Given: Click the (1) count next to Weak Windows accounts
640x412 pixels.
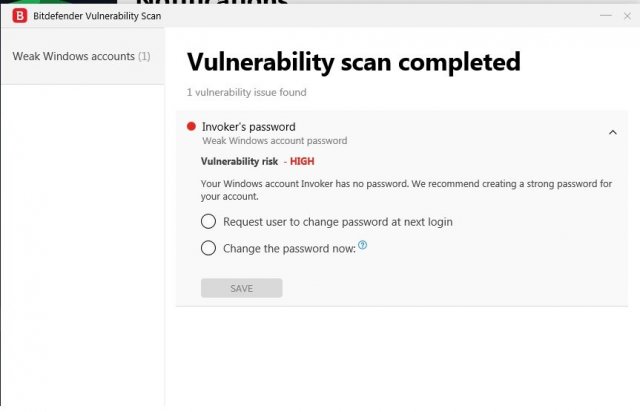Looking at the screenshot, I should coord(144,57).
